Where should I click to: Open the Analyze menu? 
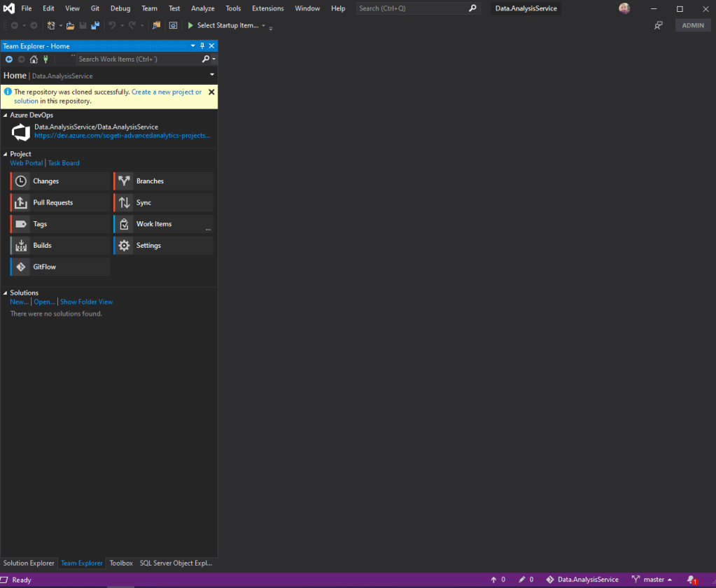coord(203,8)
